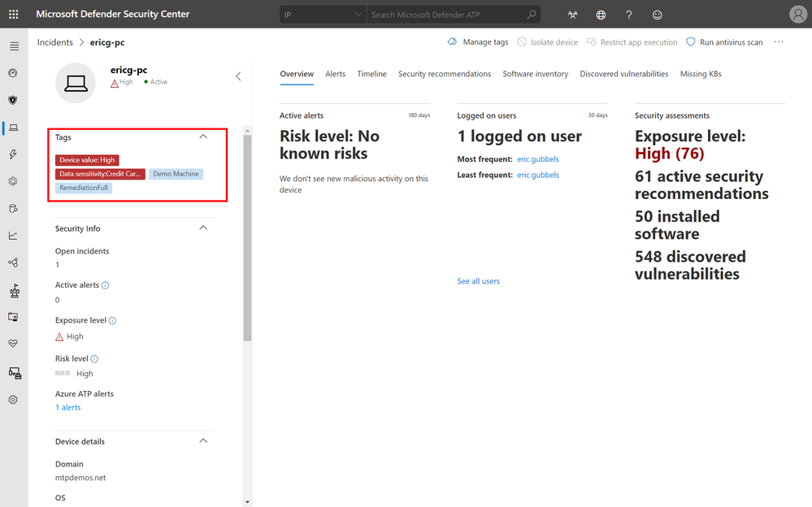Click the ericg-pc device laptop thumbnail
The image size is (812, 507).
76,83
